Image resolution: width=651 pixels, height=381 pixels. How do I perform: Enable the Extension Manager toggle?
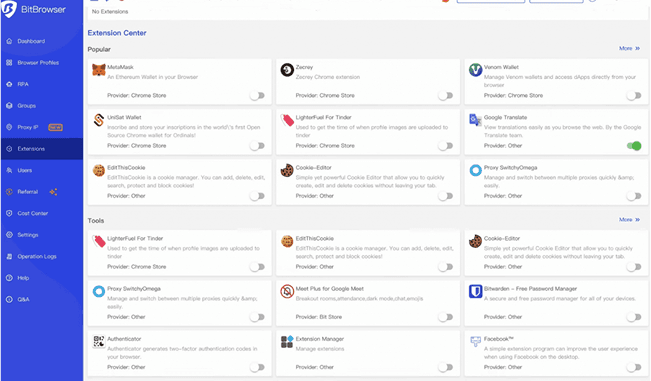point(445,367)
